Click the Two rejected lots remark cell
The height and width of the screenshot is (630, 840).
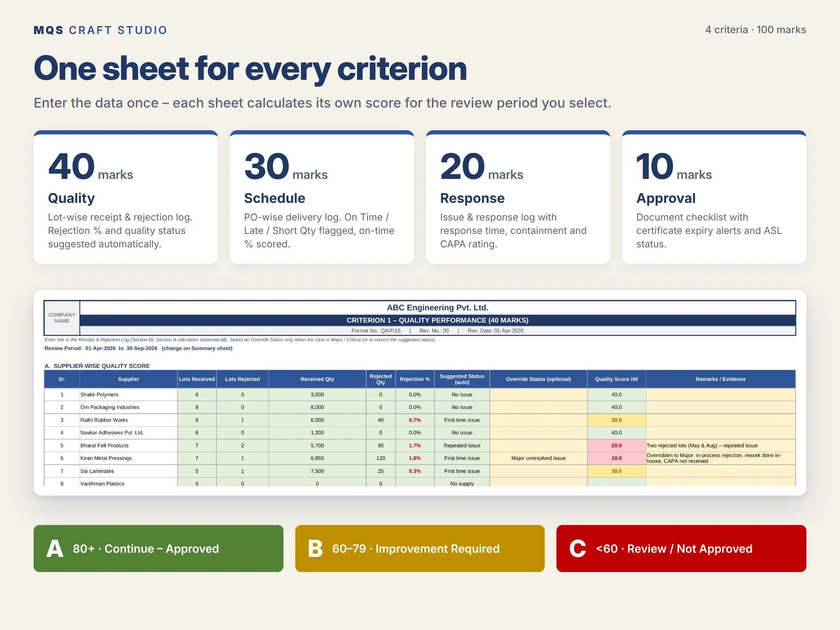[x=721, y=446]
